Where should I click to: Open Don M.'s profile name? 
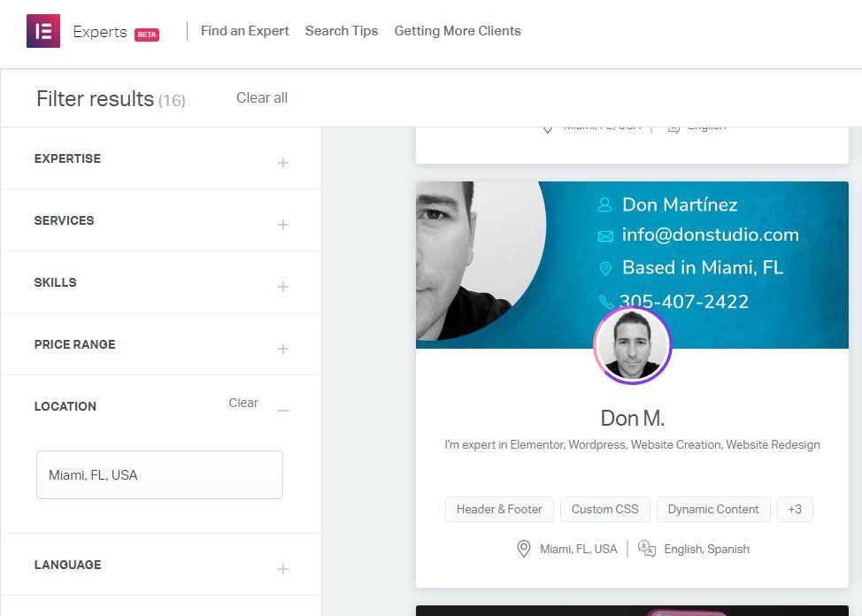click(x=632, y=418)
